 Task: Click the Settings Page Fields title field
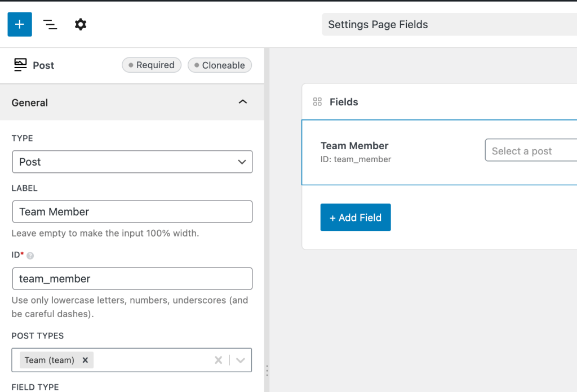(x=449, y=24)
